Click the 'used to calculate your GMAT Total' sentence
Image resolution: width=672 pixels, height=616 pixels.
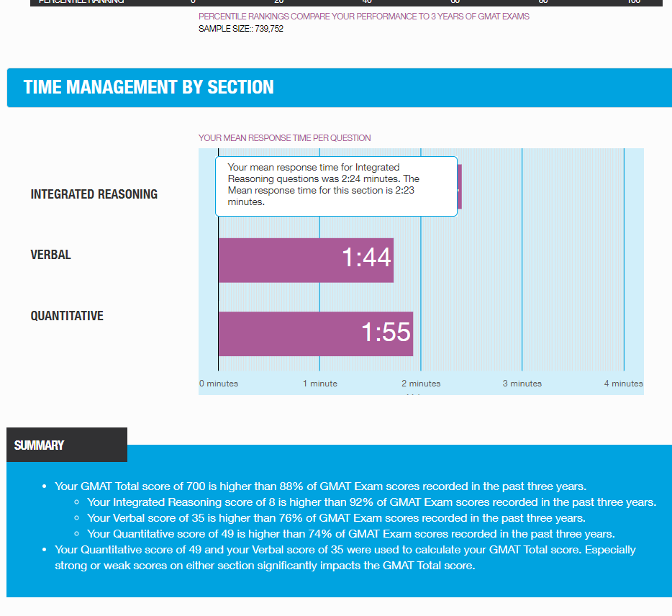345,558
